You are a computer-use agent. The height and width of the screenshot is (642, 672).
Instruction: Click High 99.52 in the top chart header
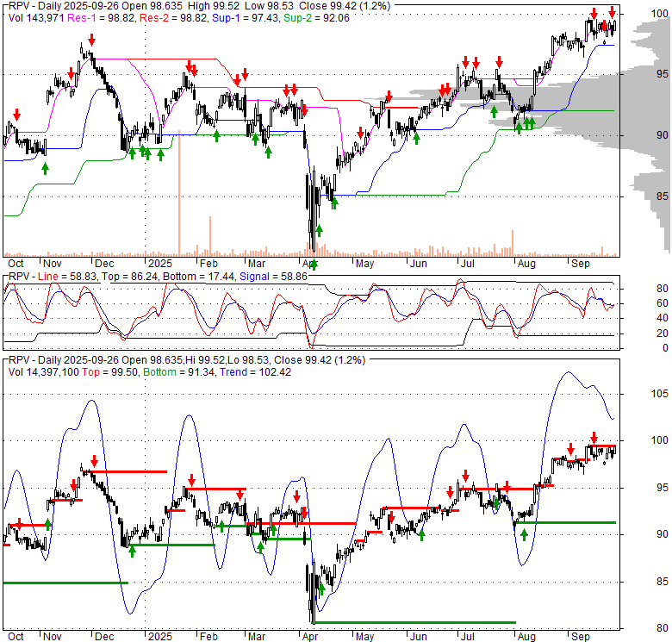coord(212,6)
